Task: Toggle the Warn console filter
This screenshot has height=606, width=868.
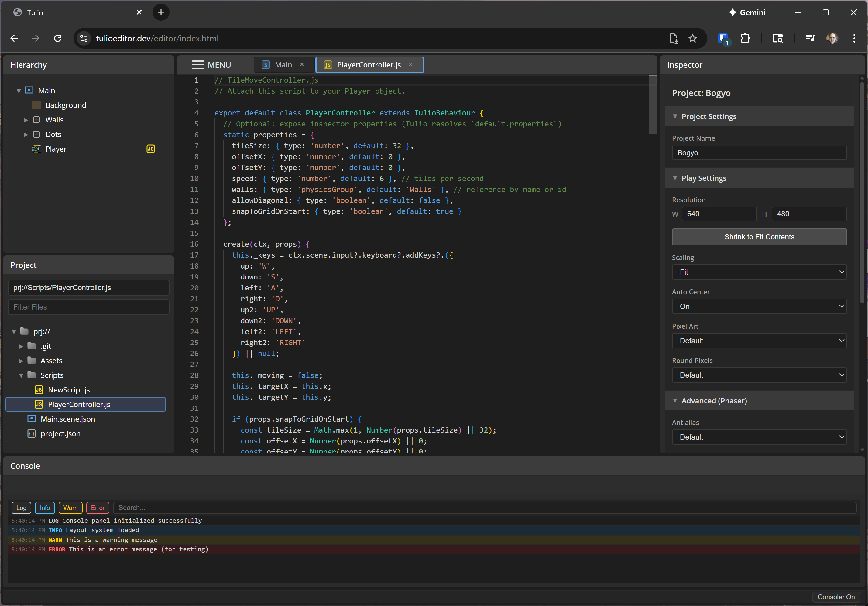Action: [x=70, y=508]
